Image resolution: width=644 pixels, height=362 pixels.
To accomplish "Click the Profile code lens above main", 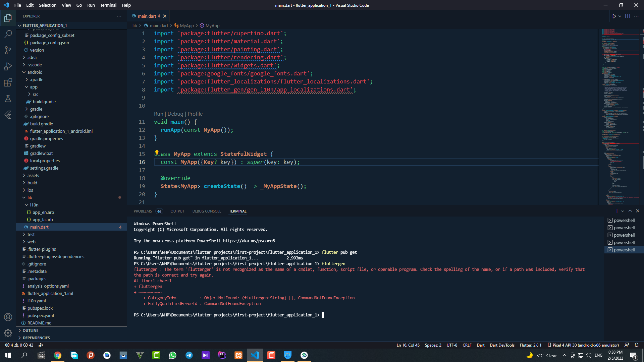I will tap(195, 114).
